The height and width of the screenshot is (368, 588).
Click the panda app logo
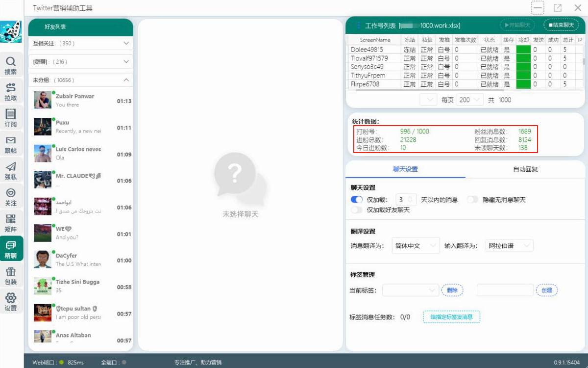tap(11, 32)
